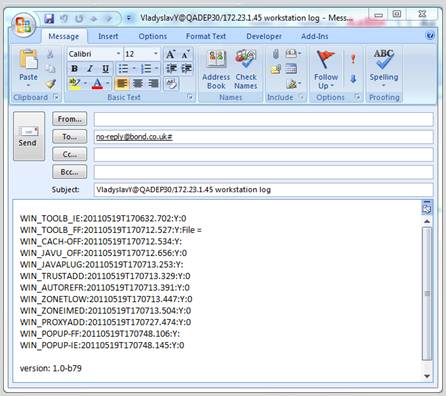Click the Cc... button
Image resolution: width=446 pixels, height=396 pixels.
coord(69,154)
